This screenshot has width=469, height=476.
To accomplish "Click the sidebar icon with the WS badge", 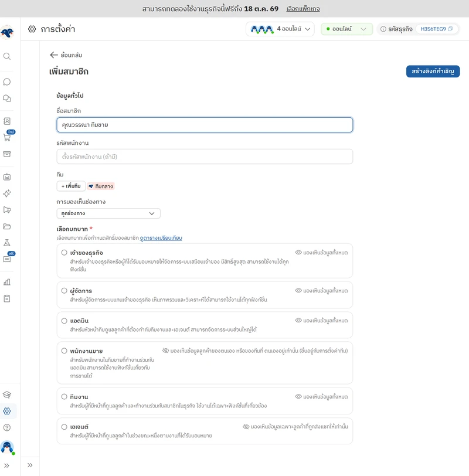I will pyautogui.click(x=7, y=259).
